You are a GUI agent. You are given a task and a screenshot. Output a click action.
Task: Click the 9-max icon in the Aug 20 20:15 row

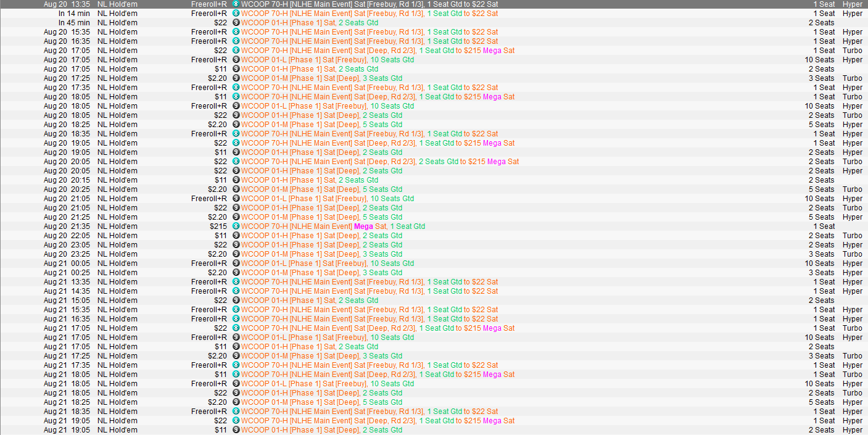[236, 180]
